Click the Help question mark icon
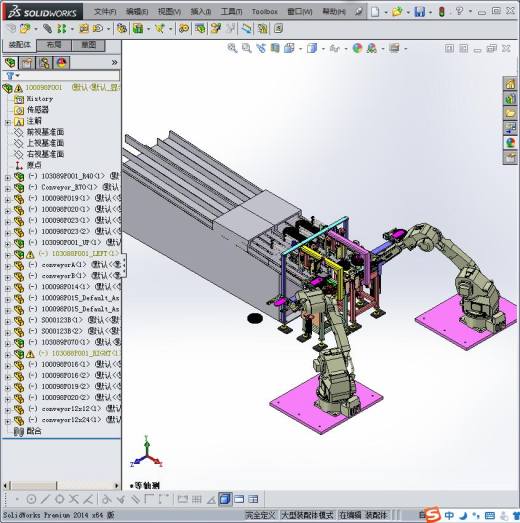The width and height of the screenshot is (520, 523). click(459, 11)
